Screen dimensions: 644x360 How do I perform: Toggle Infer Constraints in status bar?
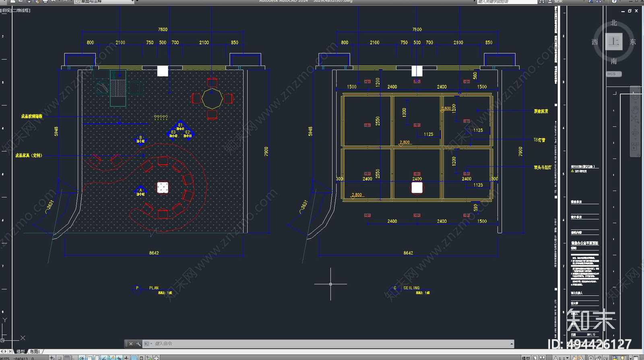[x=52, y=358]
